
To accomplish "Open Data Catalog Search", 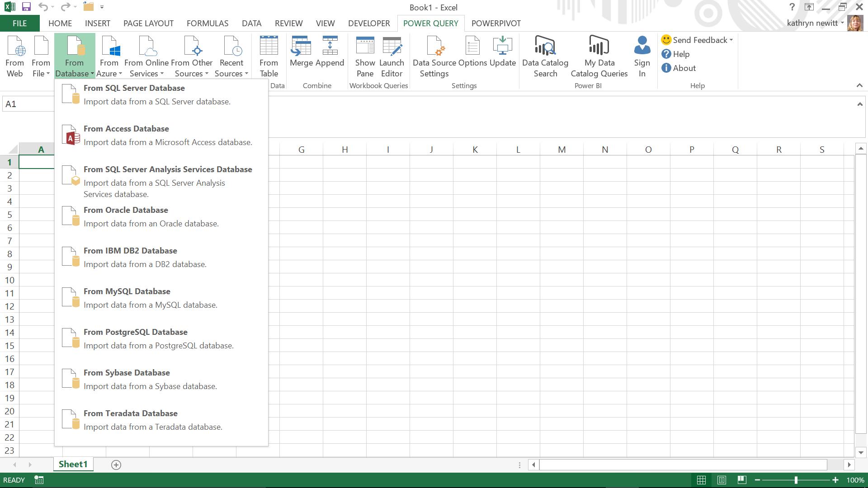I will click(x=545, y=56).
